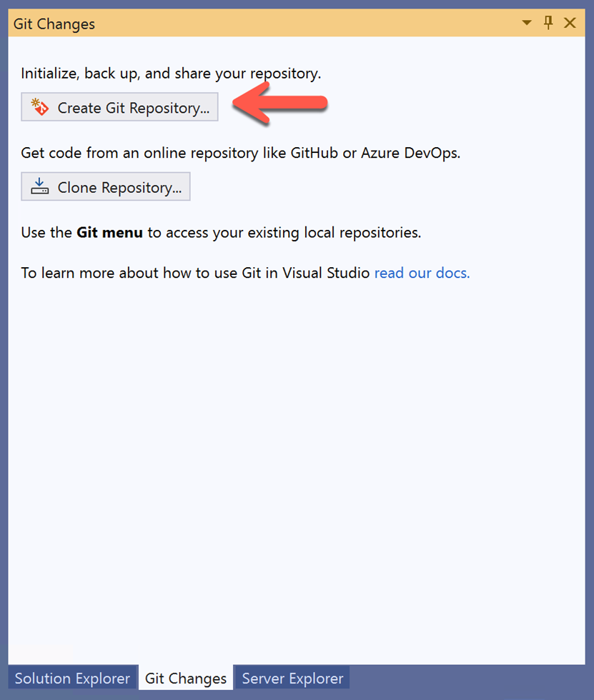Image resolution: width=594 pixels, height=700 pixels.
Task: Click the empty area of Git Changes panel
Action: pos(297,469)
